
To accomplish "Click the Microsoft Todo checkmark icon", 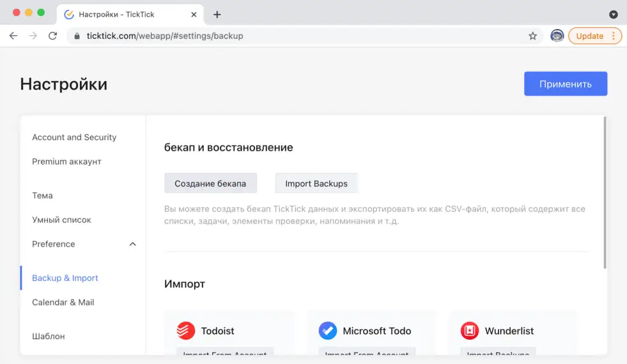I will tap(328, 331).
